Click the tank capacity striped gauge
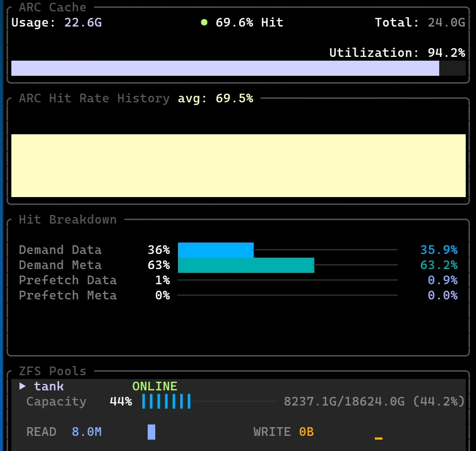476x451 pixels. pos(167,402)
